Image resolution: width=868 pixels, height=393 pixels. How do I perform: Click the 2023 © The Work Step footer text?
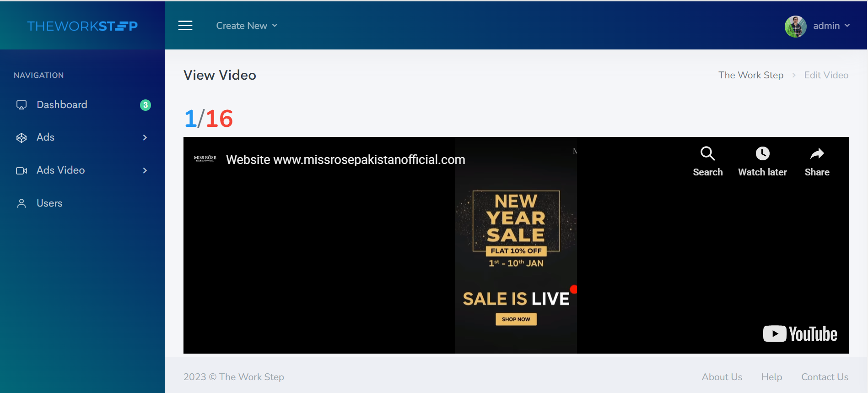234,377
